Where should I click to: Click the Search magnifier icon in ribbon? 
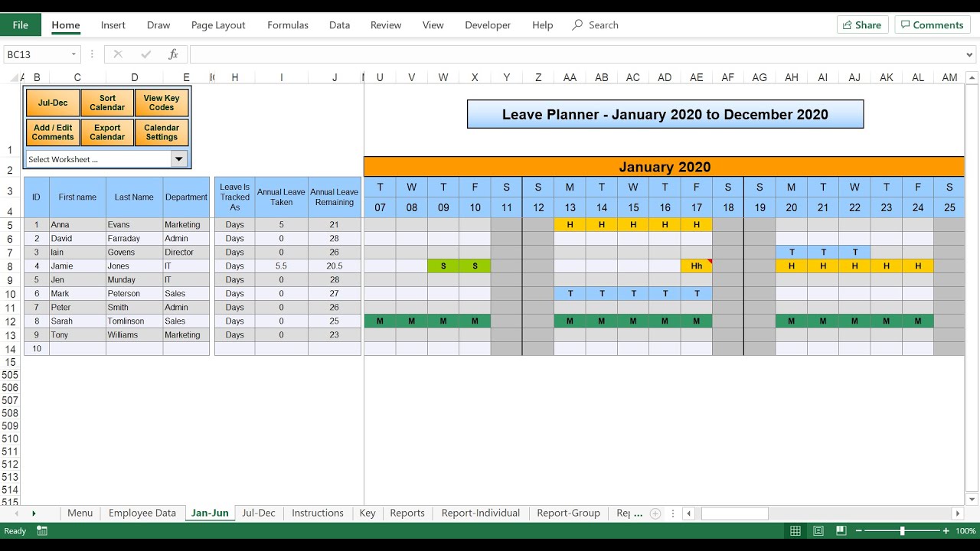coord(577,25)
